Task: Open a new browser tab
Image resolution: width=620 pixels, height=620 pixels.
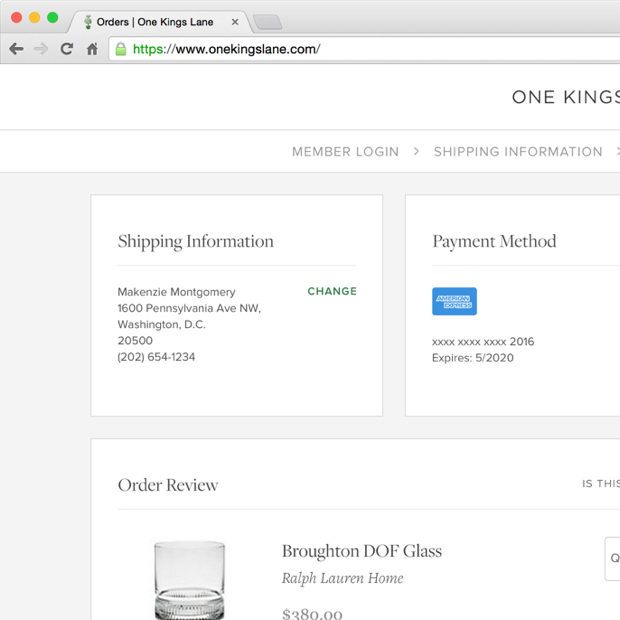Action: coord(267,22)
